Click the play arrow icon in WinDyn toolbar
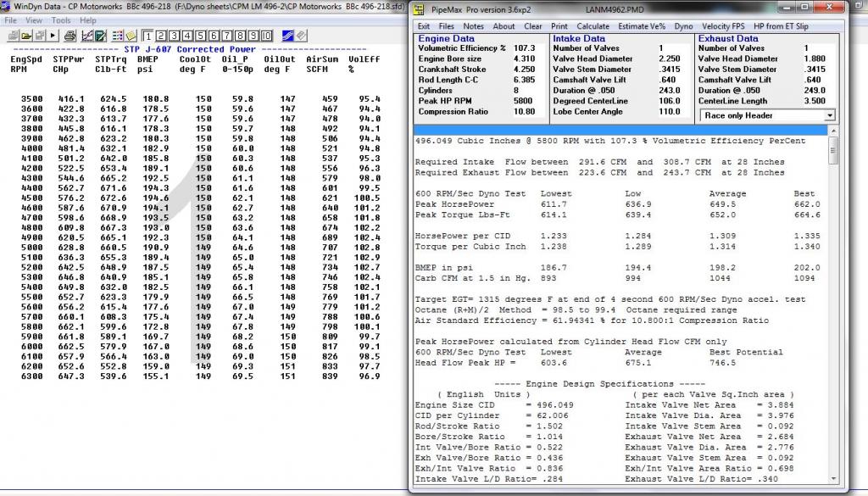The height and width of the screenshot is (496, 868). pos(53,36)
